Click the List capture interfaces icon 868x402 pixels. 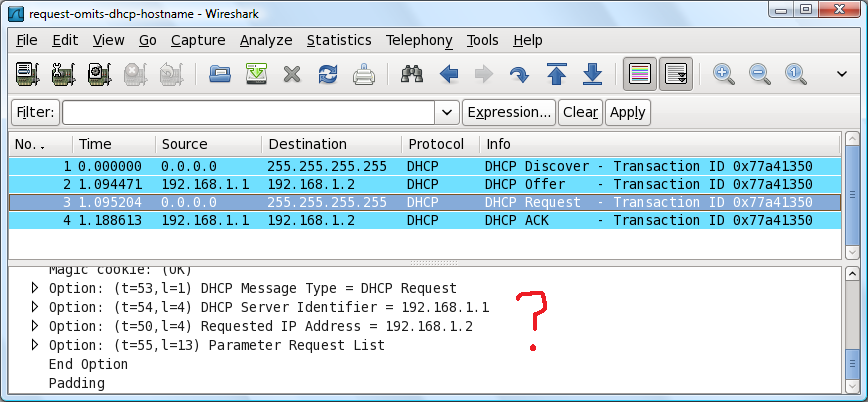click(28, 74)
